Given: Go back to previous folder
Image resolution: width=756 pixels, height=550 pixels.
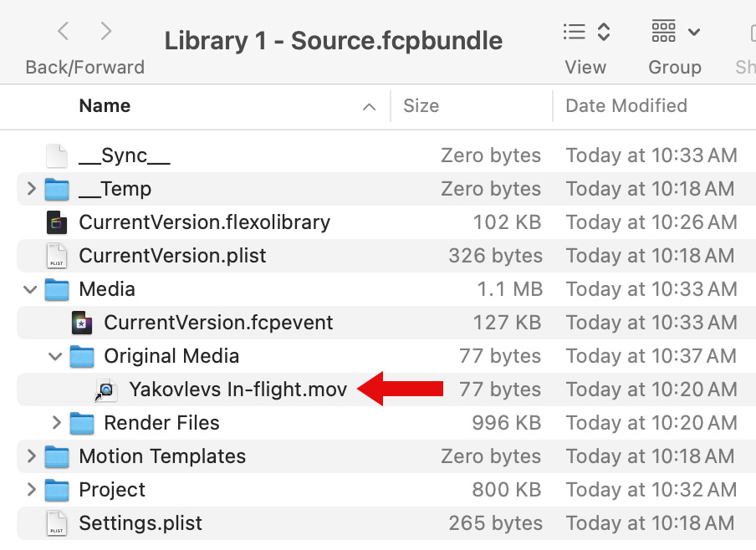Looking at the screenshot, I should click(63, 33).
